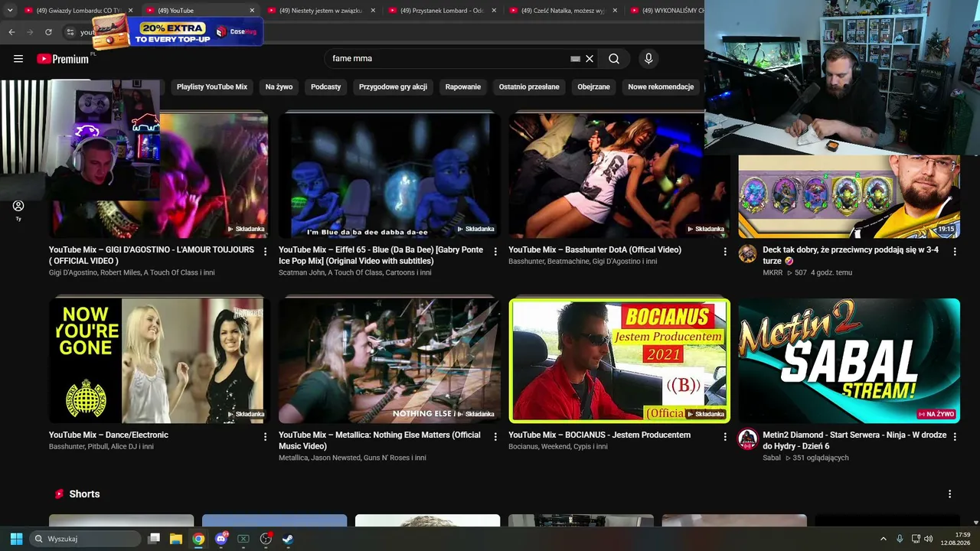Play the Basshunter DotA mix thumbnail
Image resolution: width=980 pixels, height=551 pixels.
tap(619, 175)
